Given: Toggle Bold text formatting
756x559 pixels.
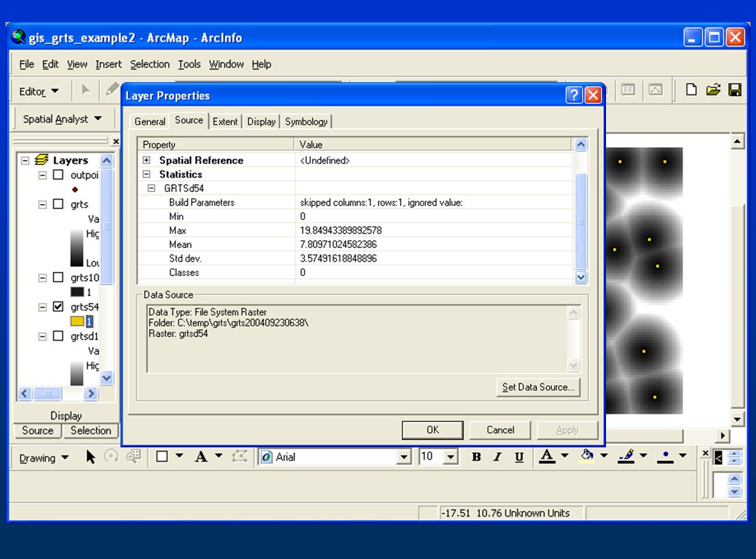Looking at the screenshot, I should point(477,457).
